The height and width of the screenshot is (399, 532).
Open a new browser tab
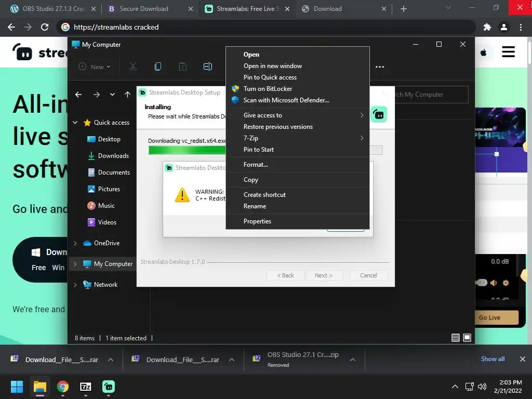tap(403, 9)
